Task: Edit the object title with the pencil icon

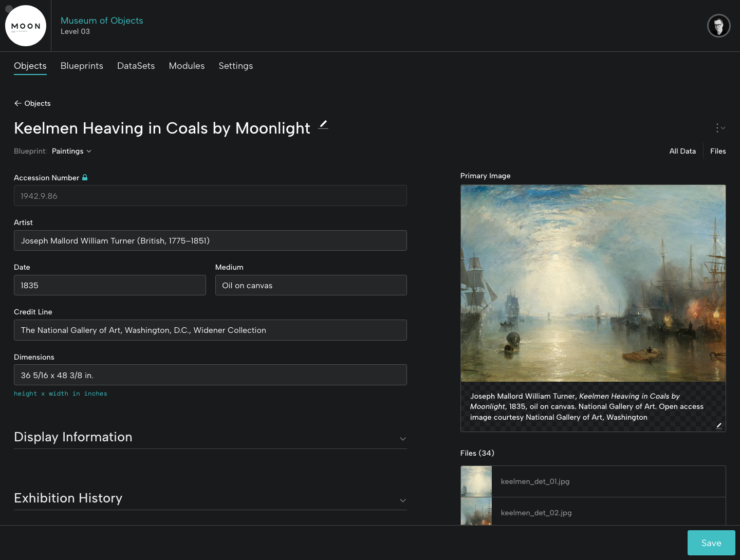Action: point(323,124)
